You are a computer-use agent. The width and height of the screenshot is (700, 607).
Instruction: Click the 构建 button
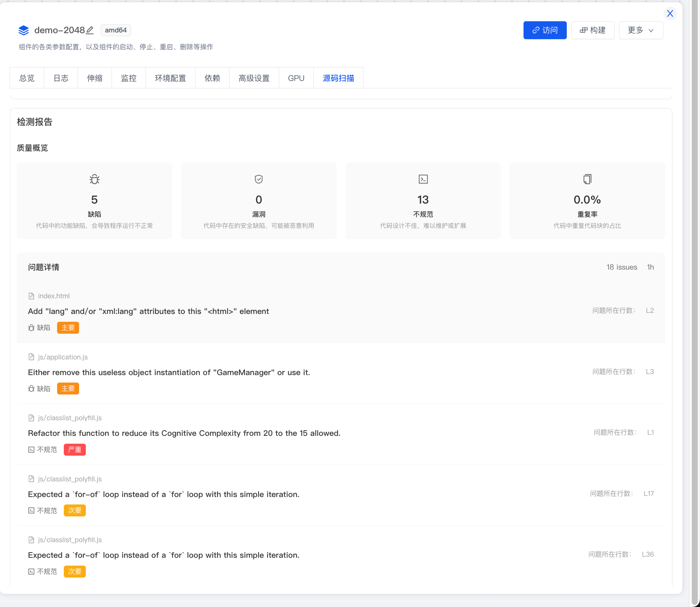tap(593, 30)
